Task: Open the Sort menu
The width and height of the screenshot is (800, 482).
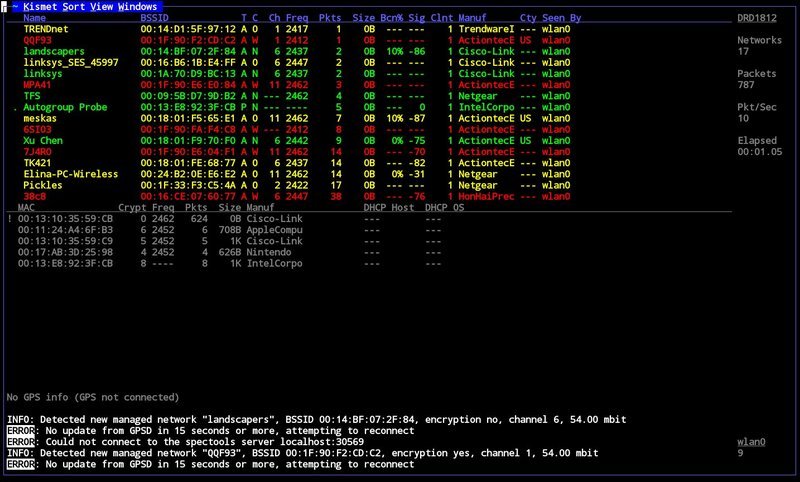Action: pyautogui.click(x=73, y=7)
